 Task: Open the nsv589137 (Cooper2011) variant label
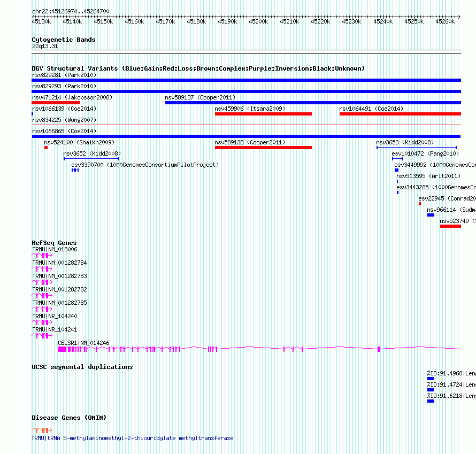(200, 97)
